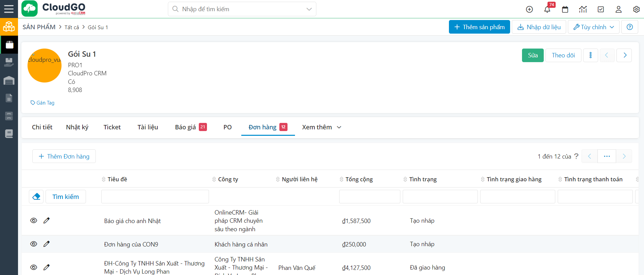Switch to the Nhật ký tab
This screenshot has width=644, height=275.
pos(77,127)
